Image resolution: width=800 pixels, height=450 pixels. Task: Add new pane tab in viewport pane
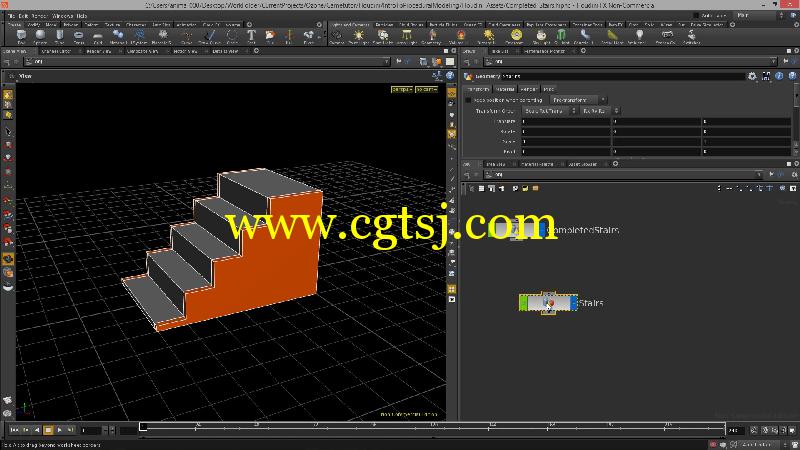[256, 51]
